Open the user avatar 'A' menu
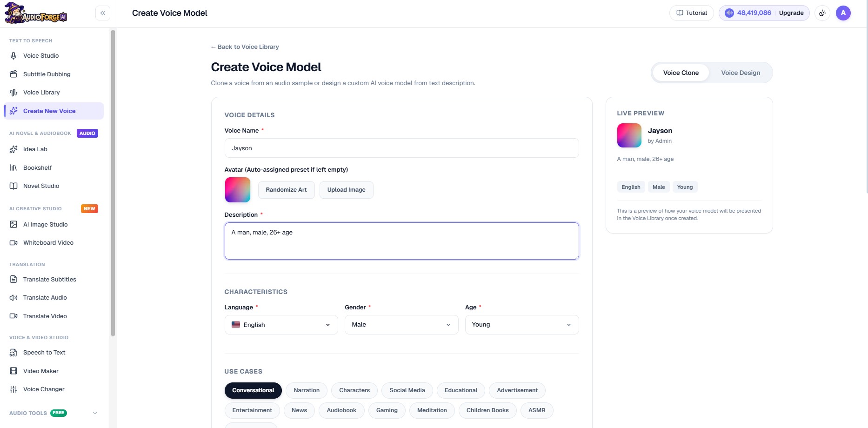Screen dimensions: 868x428 [843, 13]
